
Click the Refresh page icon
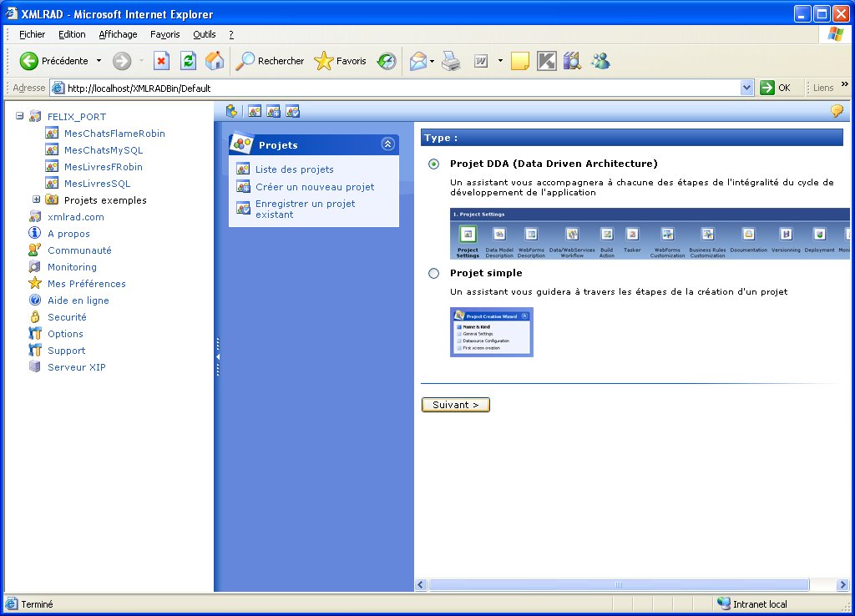click(x=189, y=61)
